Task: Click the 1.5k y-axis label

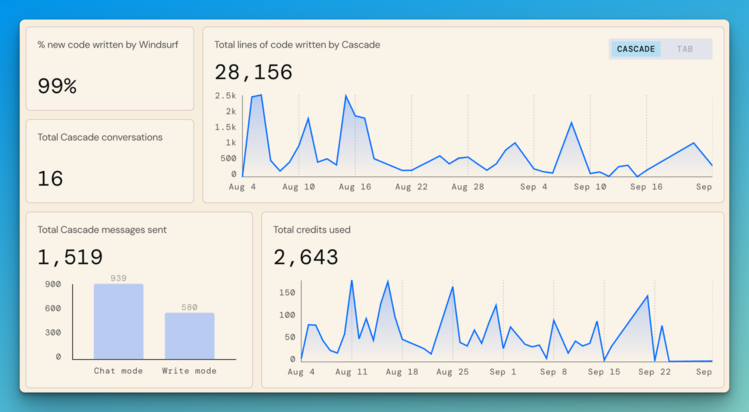Action: coord(225,127)
